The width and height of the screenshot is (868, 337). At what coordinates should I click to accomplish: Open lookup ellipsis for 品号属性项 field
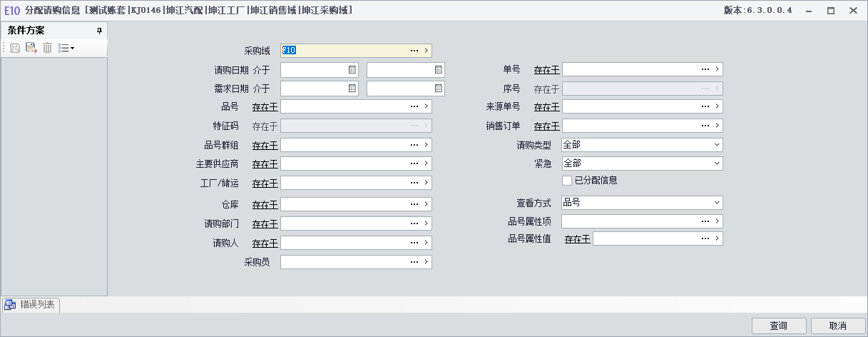coord(705,221)
